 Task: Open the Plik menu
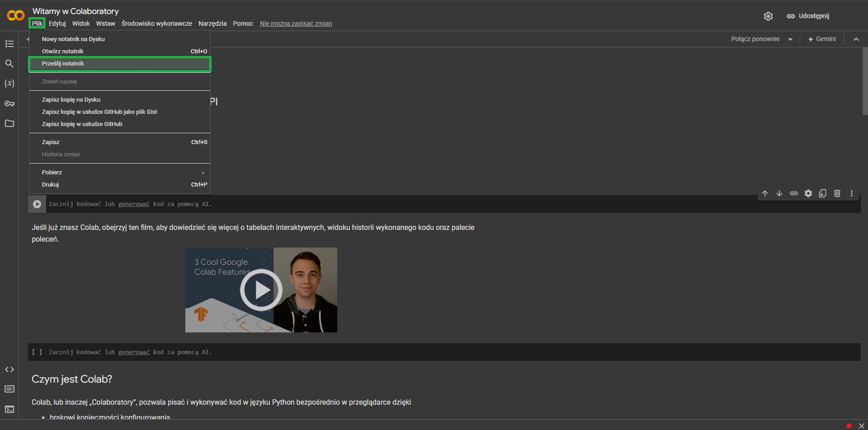37,23
